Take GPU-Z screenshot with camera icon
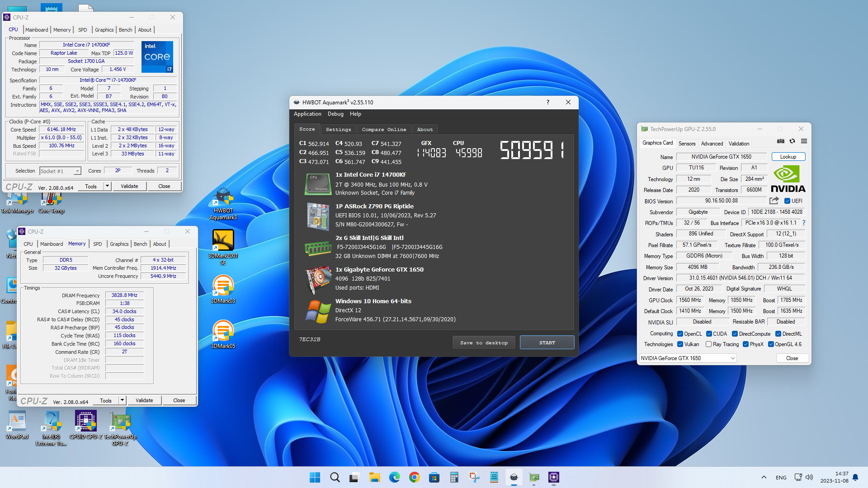This screenshot has height=488, width=868. tap(781, 141)
